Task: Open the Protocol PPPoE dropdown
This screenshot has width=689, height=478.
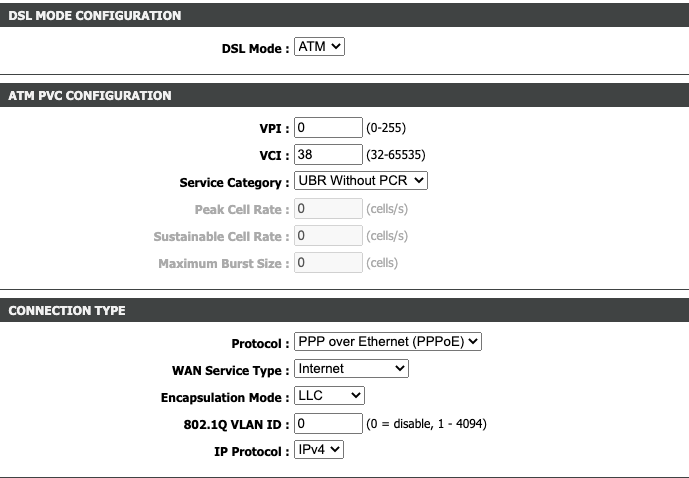Action: [x=388, y=341]
